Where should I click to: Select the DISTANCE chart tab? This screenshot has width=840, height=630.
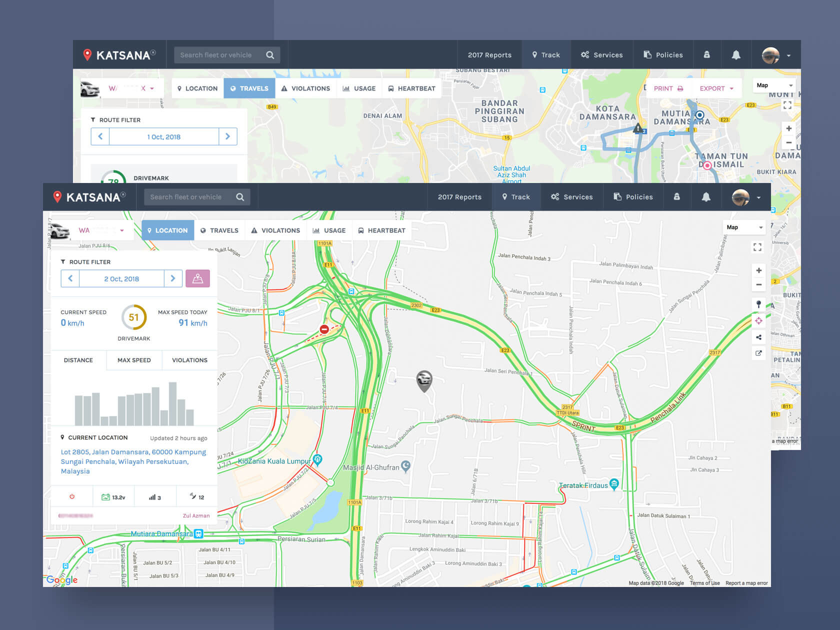click(x=78, y=360)
